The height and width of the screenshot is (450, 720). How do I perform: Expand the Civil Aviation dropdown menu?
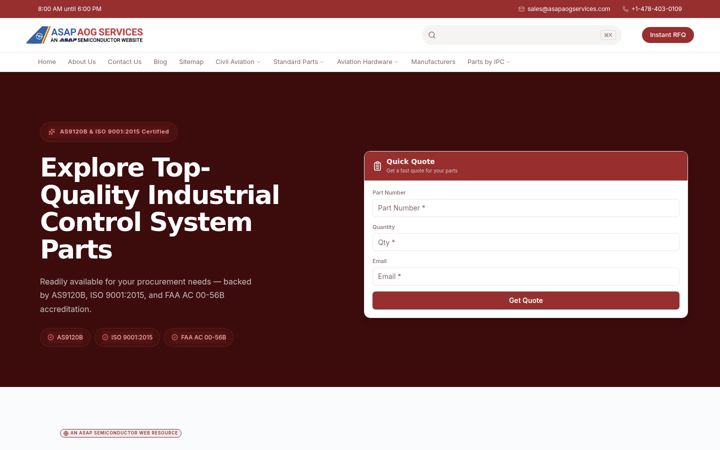click(238, 62)
